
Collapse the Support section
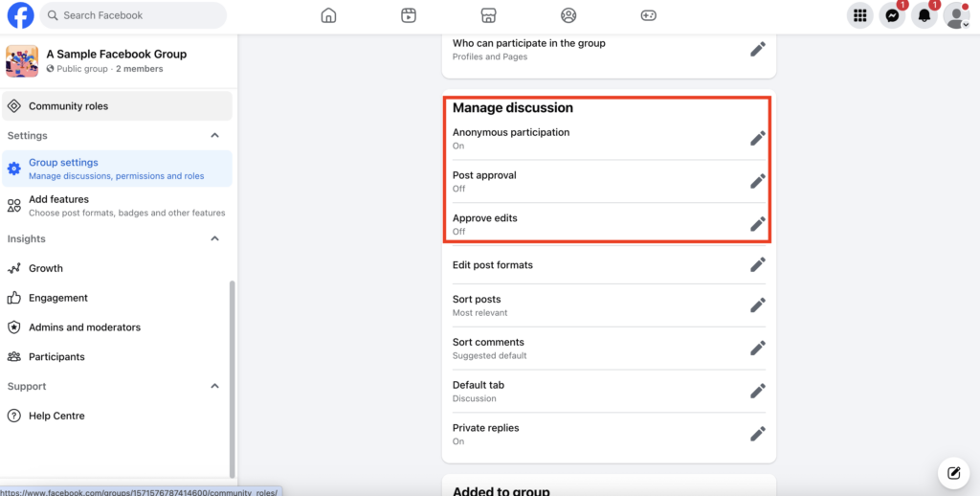(215, 387)
